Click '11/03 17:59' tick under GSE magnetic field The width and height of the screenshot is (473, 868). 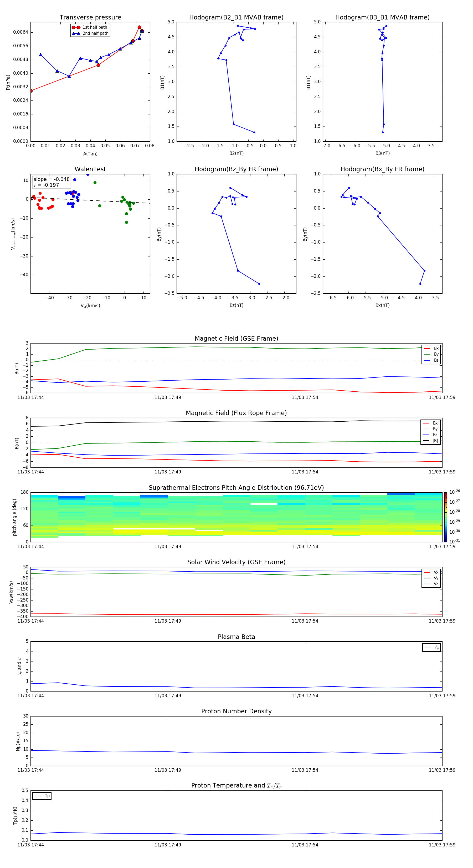click(x=442, y=398)
